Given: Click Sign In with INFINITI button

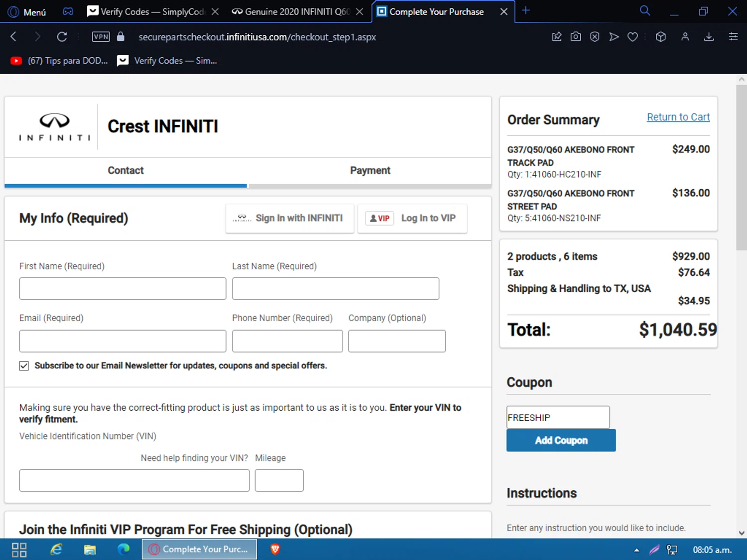Looking at the screenshot, I should pyautogui.click(x=289, y=218).
